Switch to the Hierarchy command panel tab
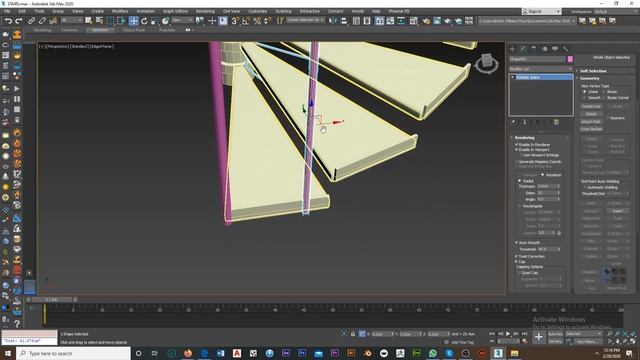The height and width of the screenshot is (360, 640). (x=534, y=49)
